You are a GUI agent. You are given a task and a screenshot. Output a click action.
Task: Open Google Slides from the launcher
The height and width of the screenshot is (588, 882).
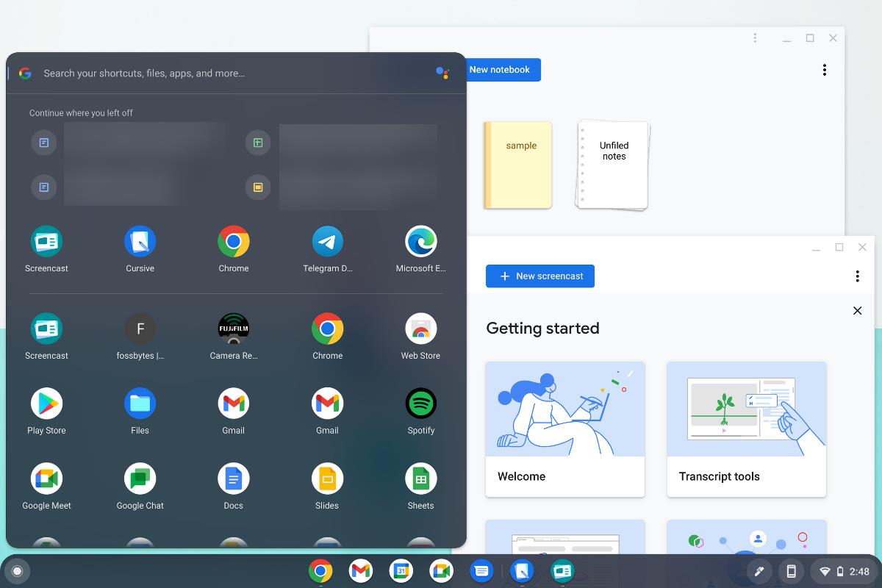[327, 478]
